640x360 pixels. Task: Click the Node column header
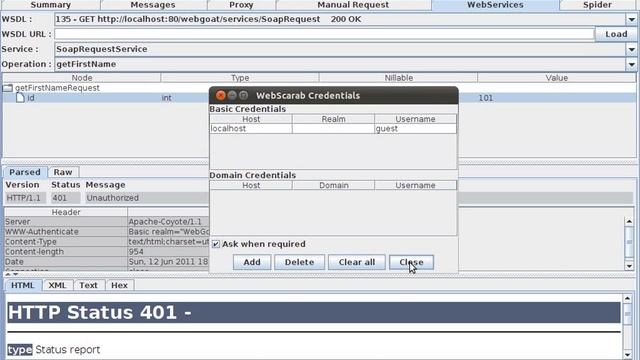coord(82,78)
